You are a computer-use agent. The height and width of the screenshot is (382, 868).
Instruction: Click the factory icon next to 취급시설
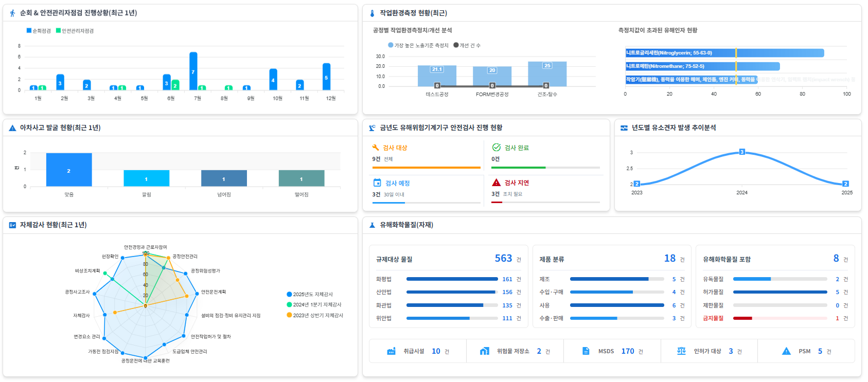[392, 351]
